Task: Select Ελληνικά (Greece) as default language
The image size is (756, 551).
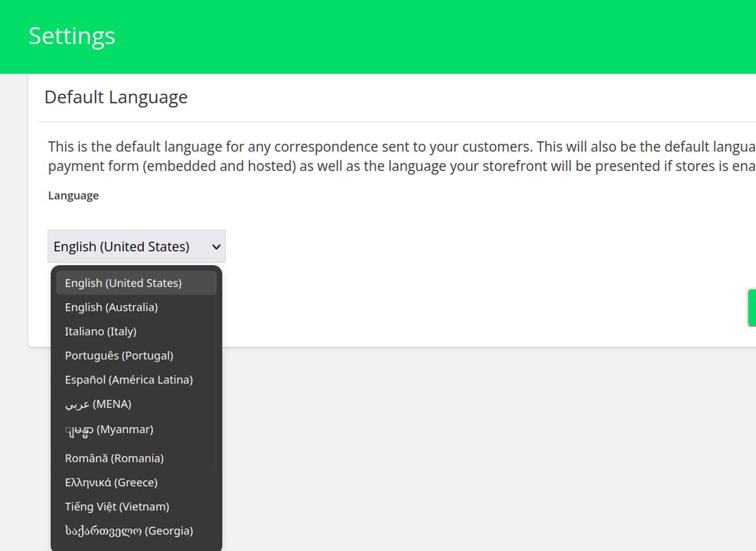Action: pos(111,482)
